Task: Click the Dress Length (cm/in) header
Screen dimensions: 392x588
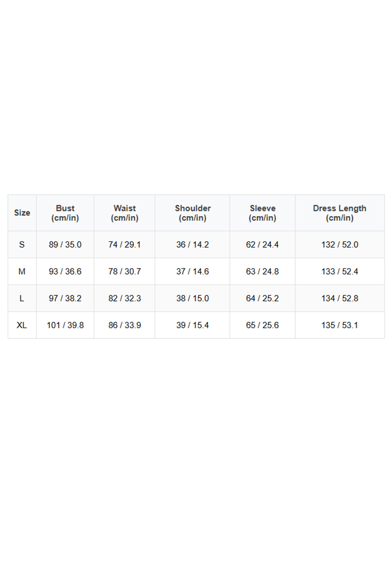Action: (x=340, y=213)
